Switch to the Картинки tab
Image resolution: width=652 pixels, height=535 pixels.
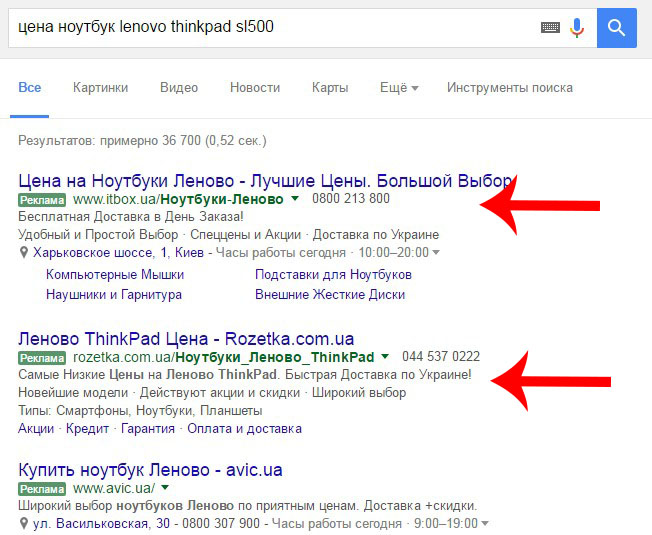[x=100, y=88]
